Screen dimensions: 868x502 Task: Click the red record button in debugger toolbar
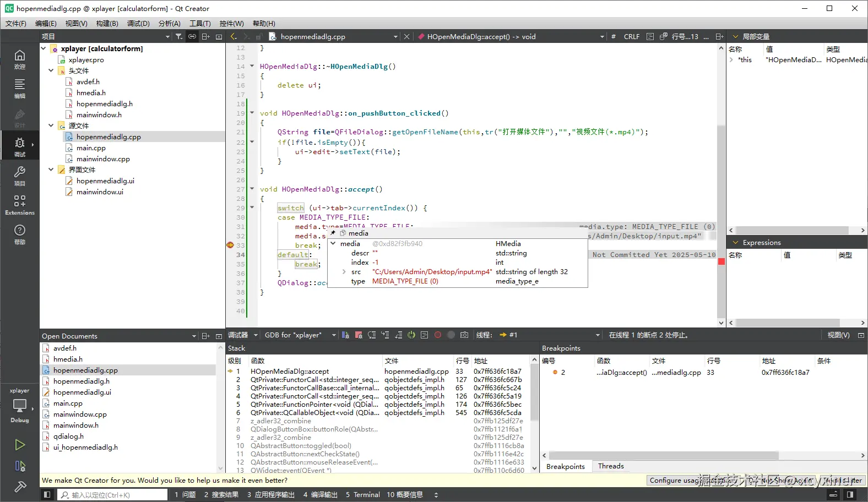[x=438, y=335]
